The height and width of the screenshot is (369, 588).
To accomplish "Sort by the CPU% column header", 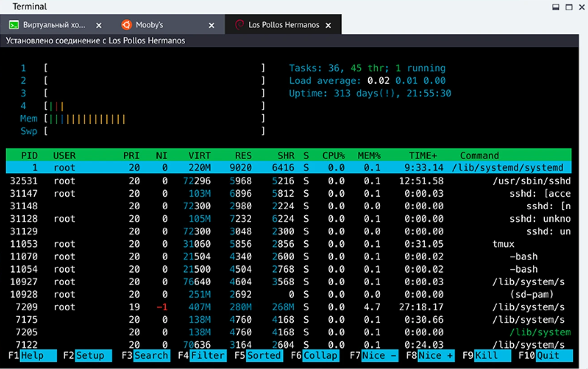I will tap(333, 156).
